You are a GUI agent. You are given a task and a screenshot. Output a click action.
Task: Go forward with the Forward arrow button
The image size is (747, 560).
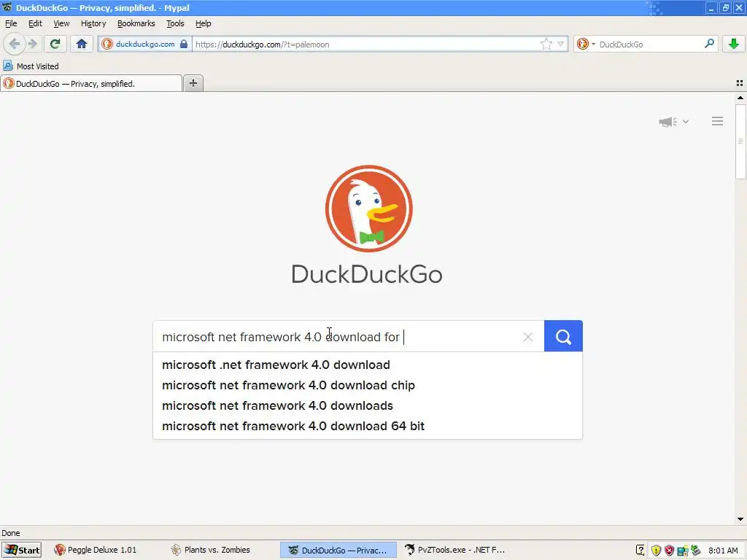click(x=32, y=44)
